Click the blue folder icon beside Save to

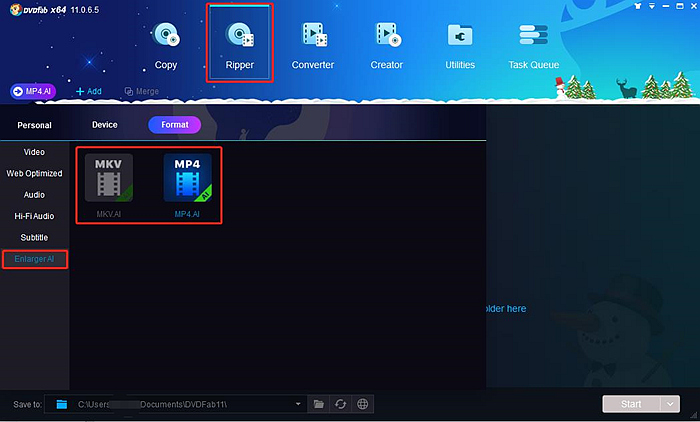tap(62, 404)
